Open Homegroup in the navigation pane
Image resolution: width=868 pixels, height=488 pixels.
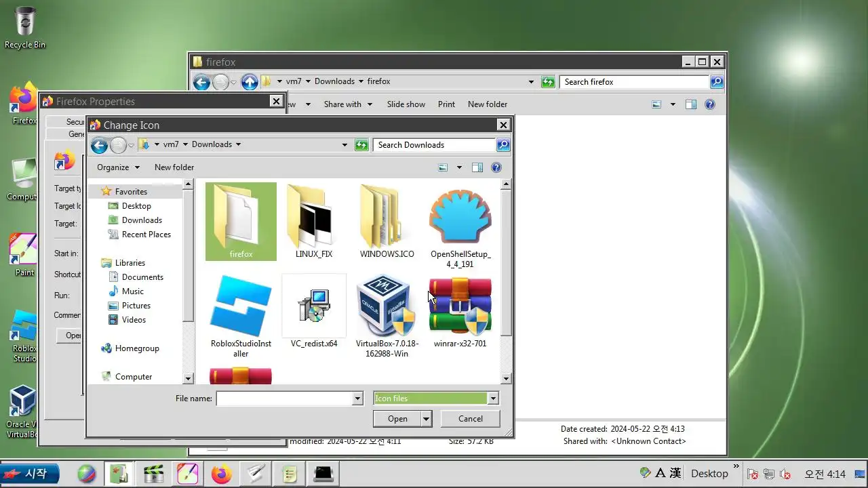point(137,348)
